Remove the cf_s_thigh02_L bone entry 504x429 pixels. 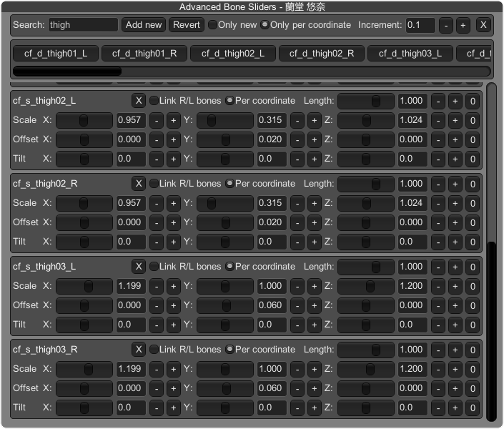[139, 101]
